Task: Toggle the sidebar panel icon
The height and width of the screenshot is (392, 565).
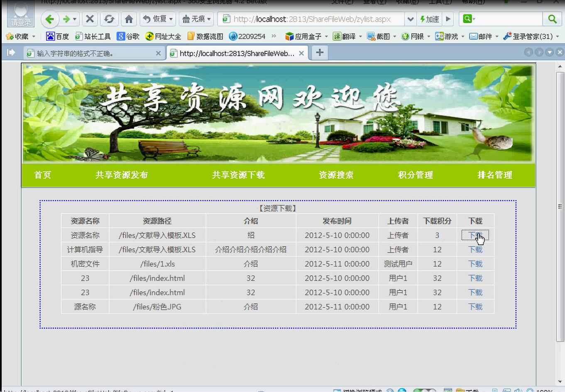Action: point(11,52)
